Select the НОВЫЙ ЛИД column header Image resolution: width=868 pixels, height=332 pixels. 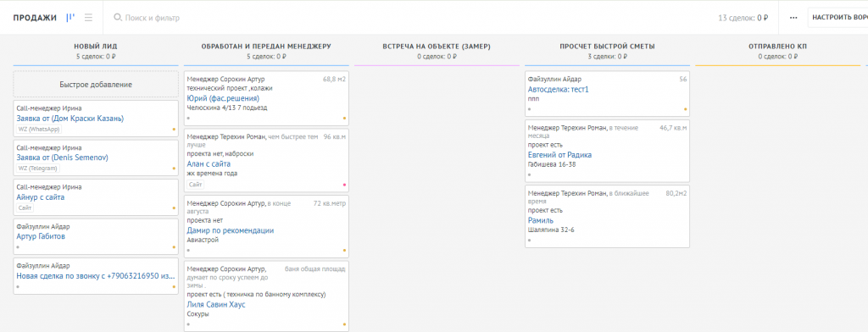[96, 47]
